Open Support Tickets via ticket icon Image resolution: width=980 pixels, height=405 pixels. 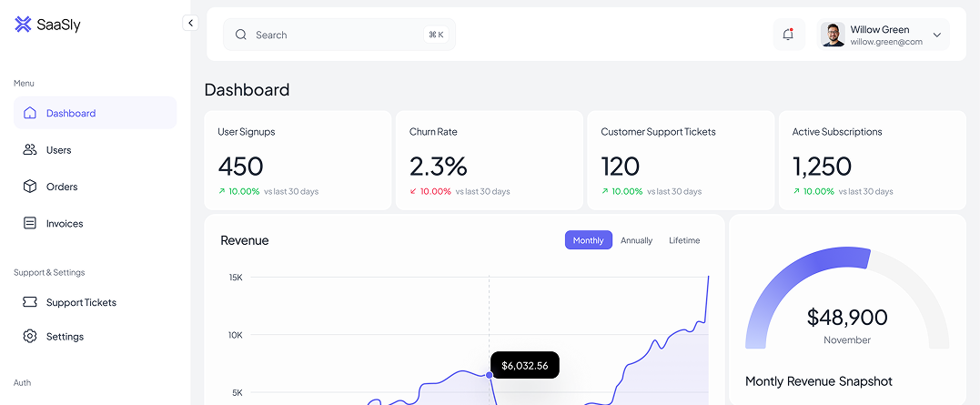pyautogui.click(x=30, y=302)
